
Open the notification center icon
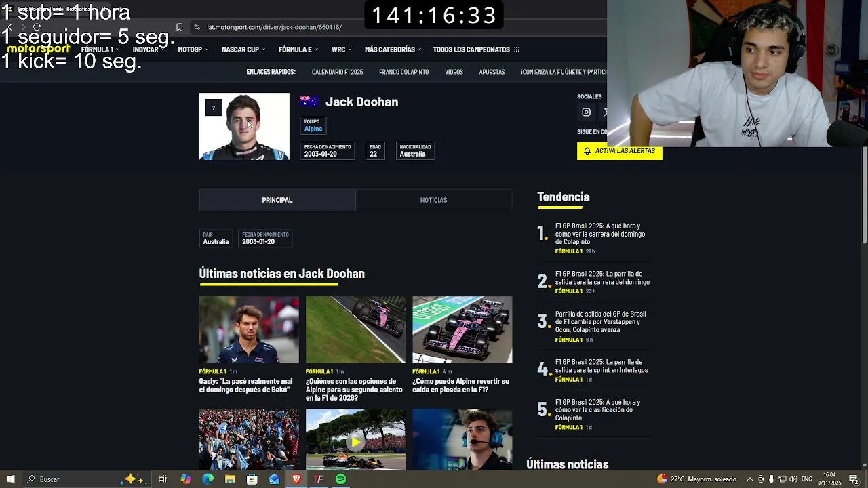click(854, 479)
